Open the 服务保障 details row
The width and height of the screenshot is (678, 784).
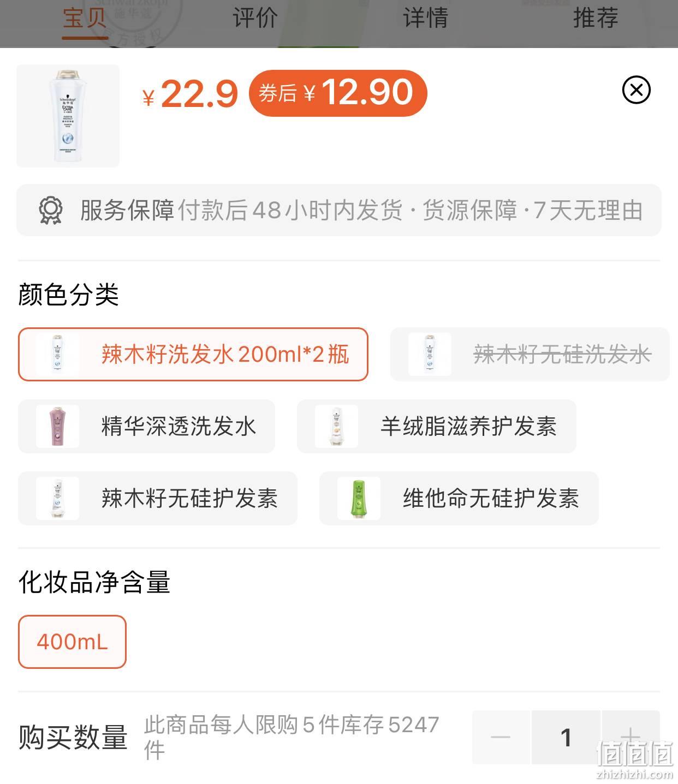coord(339,211)
